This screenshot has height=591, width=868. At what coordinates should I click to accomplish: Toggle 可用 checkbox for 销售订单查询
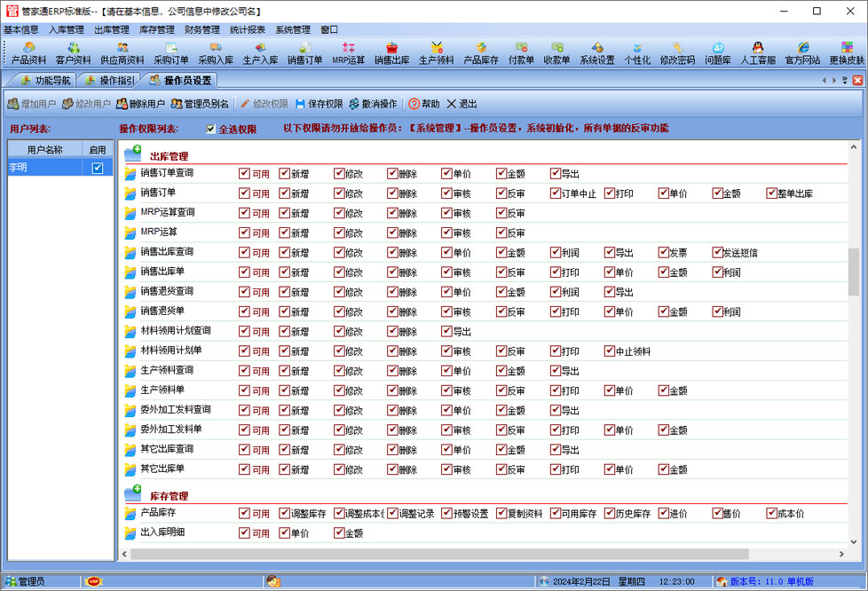(244, 174)
